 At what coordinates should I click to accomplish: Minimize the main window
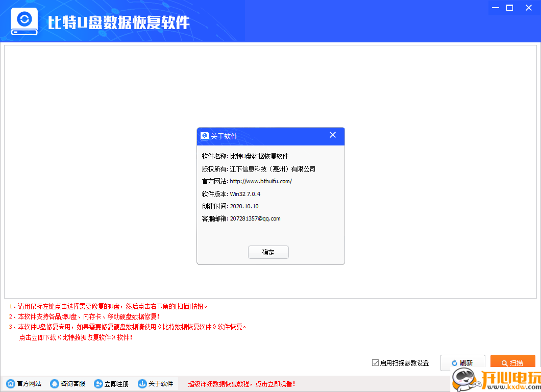pos(496,8)
